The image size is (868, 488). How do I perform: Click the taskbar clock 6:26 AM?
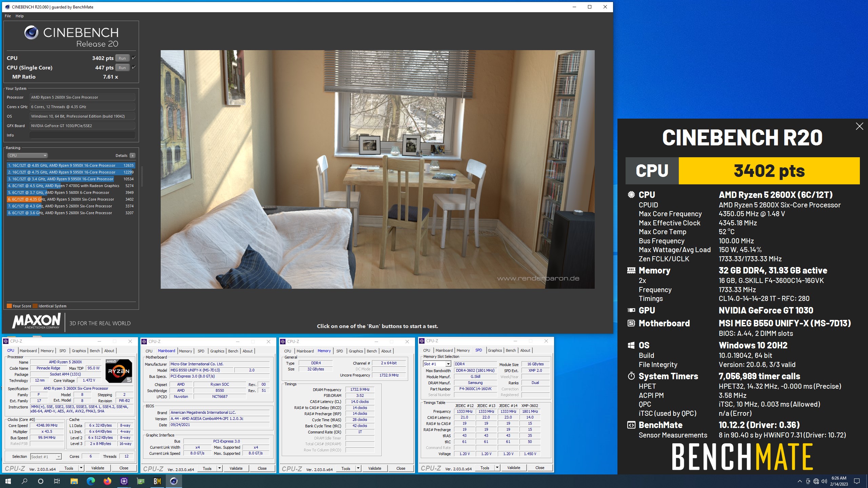point(839,481)
